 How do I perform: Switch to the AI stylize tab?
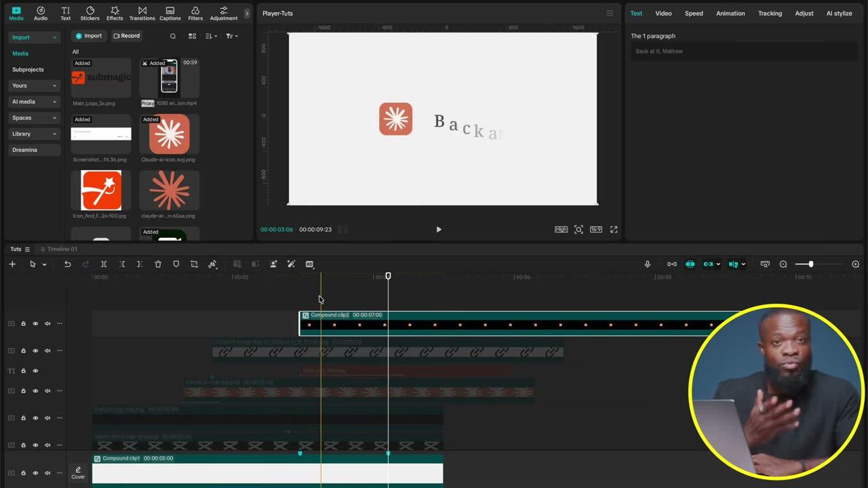[x=839, y=14]
